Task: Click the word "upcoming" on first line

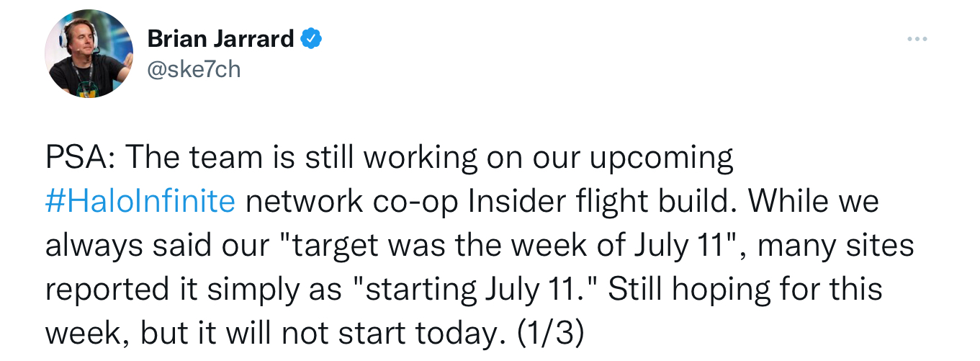Action: click(x=662, y=159)
